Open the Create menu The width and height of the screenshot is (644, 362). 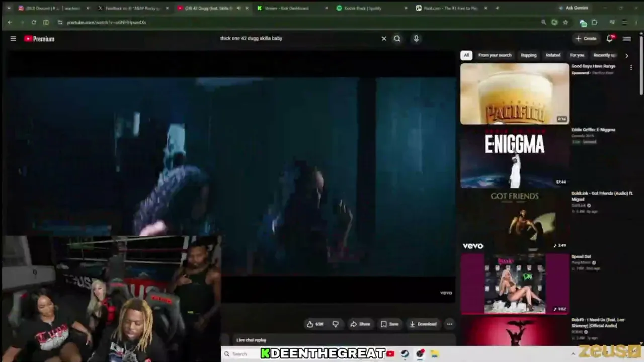pos(586,38)
